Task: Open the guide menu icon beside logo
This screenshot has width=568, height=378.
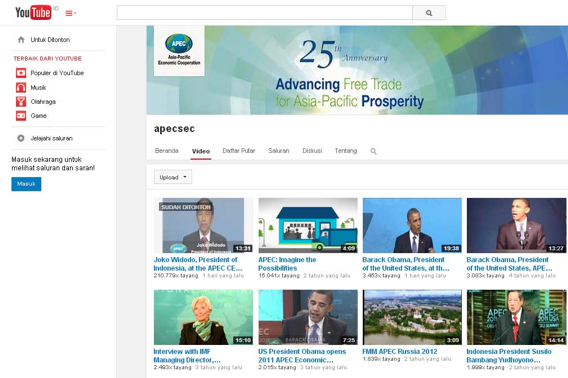Action: (70, 13)
